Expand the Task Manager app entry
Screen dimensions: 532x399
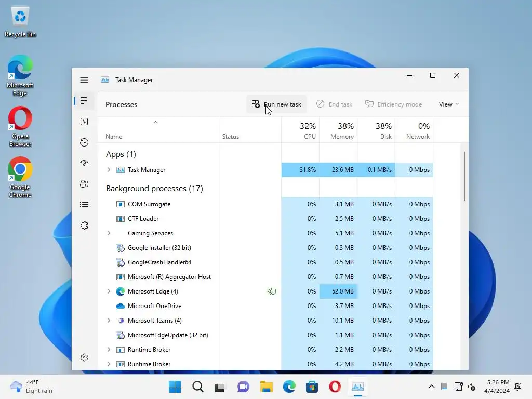109,170
